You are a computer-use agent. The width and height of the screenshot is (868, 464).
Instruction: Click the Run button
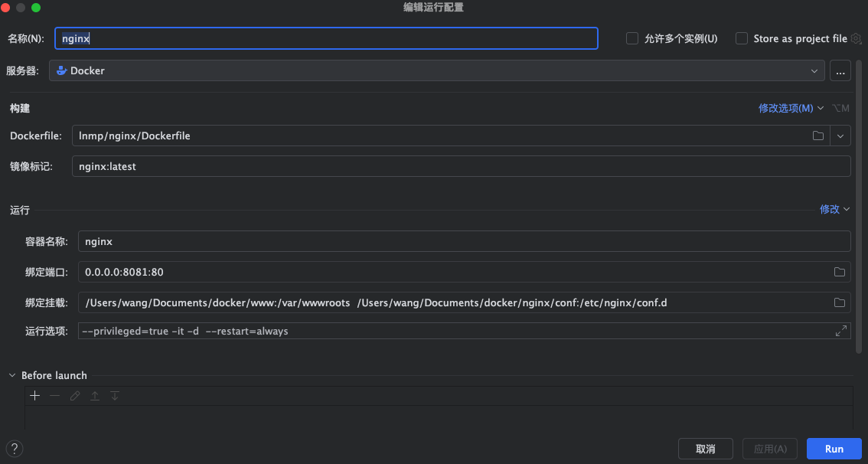834,449
